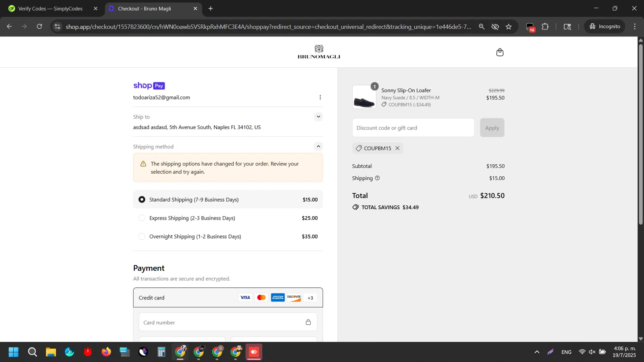Open the red extension with badge 16
Screen dimensions: 644x362
pos(531,27)
